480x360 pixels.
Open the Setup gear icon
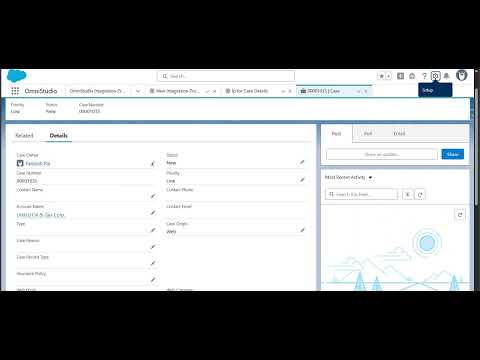tap(435, 76)
